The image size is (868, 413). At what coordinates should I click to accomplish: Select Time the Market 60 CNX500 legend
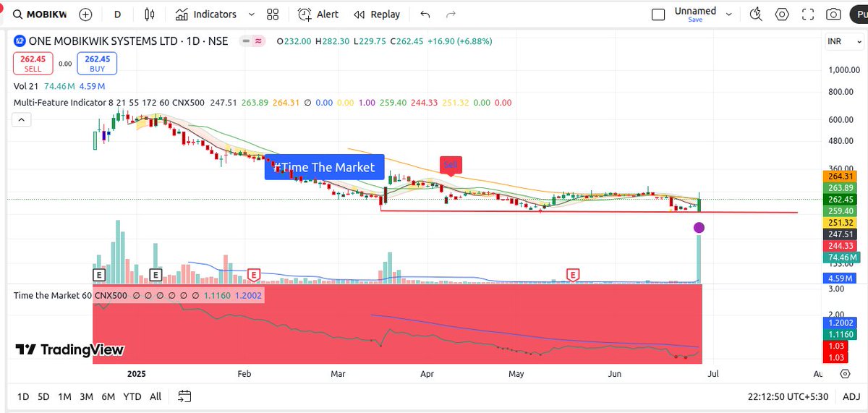pyautogui.click(x=70, y=295)
